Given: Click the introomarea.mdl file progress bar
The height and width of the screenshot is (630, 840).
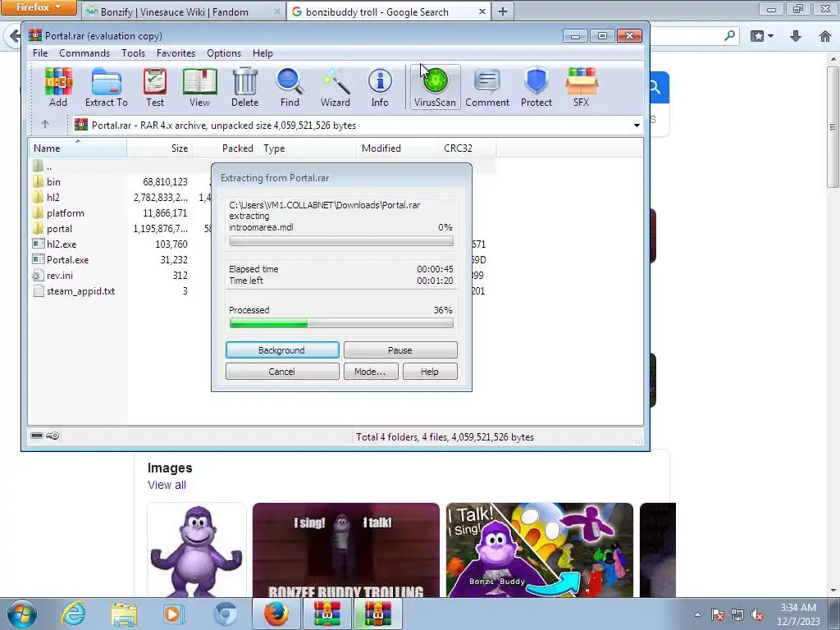Looking at the screenshot, I should coord(341,241).
